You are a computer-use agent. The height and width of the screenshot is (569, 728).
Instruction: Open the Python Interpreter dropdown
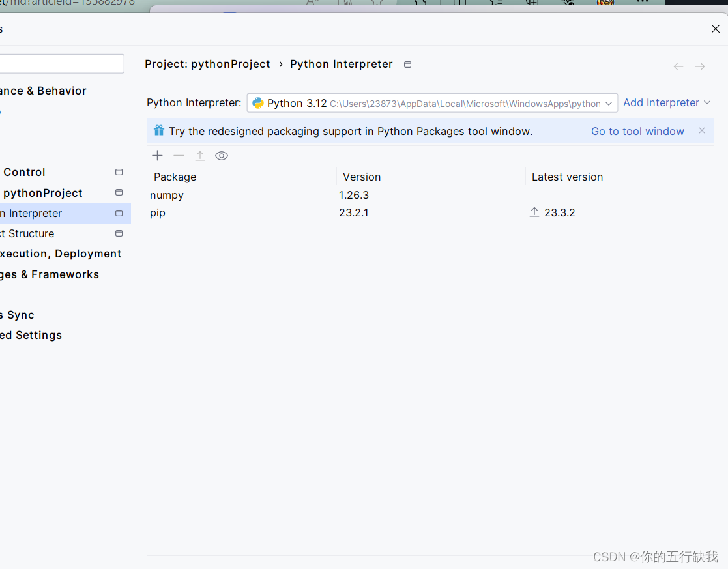tap(432, 102)
